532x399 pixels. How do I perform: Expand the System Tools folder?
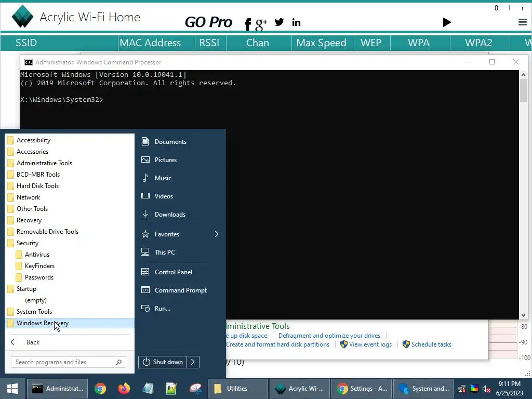[x=70, y=312]
